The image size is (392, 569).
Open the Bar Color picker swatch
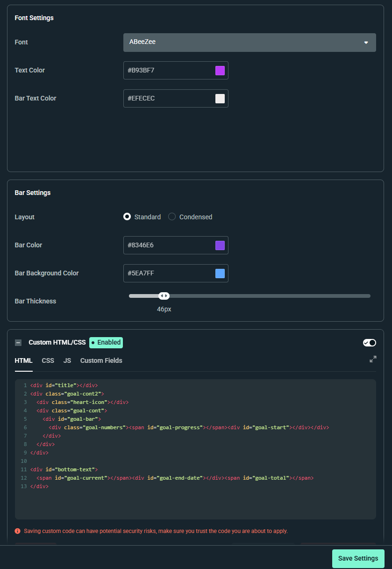point(220,245)
